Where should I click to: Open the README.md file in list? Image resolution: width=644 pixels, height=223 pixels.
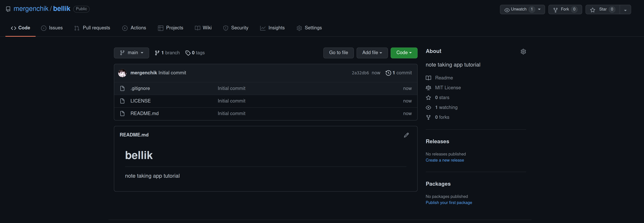tap(145, 114)
